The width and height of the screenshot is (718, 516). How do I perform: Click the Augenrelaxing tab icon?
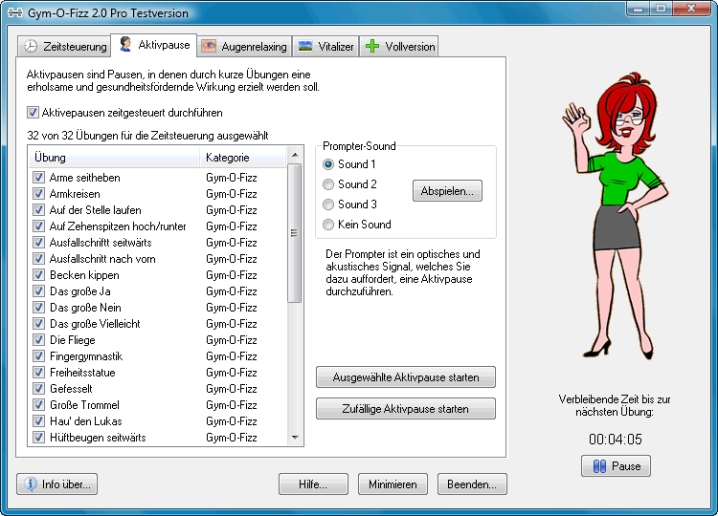pos(209,47)
